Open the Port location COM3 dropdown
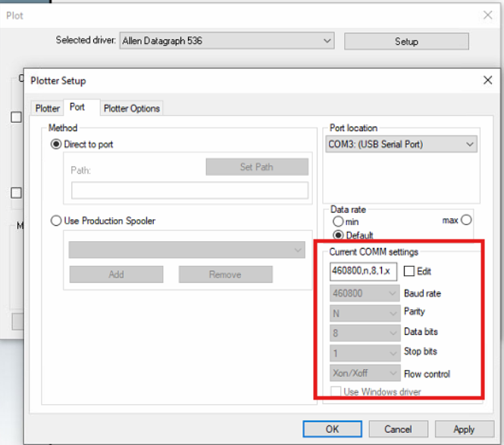This screenshot has height=445, width=504. [x=401, y=144]
